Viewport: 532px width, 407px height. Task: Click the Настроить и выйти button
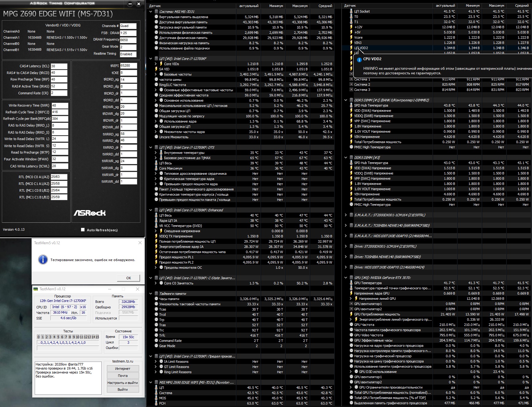(x=123, y=383)
